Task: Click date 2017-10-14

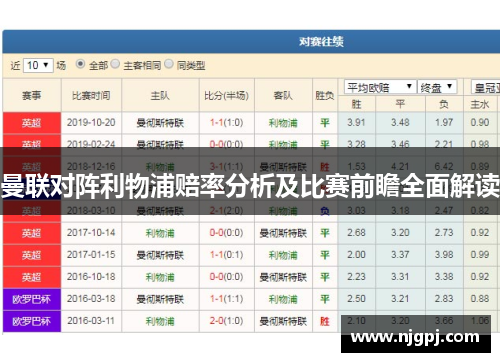Action: point(91,233)
